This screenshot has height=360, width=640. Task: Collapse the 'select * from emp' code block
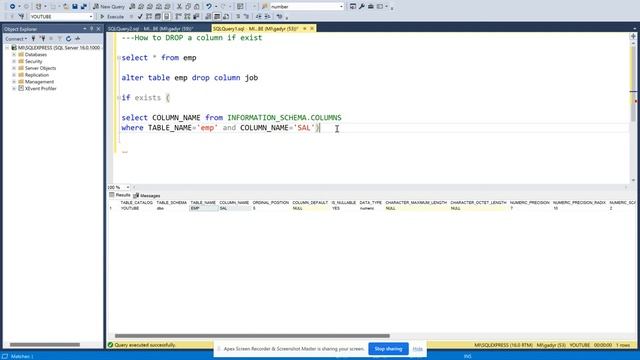[x=119, y=58]
